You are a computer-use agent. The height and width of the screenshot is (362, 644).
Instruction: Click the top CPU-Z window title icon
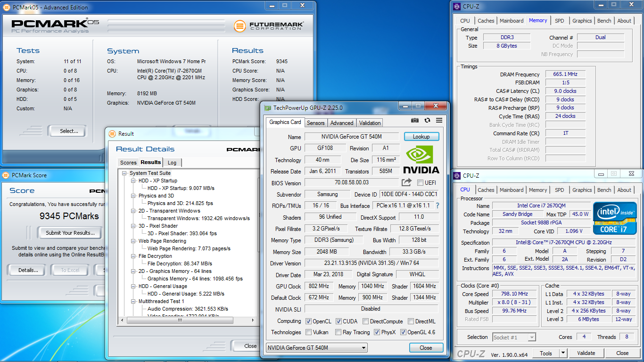(x=457, y=7)
